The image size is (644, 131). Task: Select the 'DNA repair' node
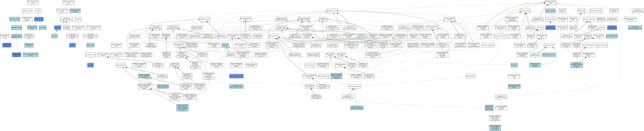tap(514, 65)
